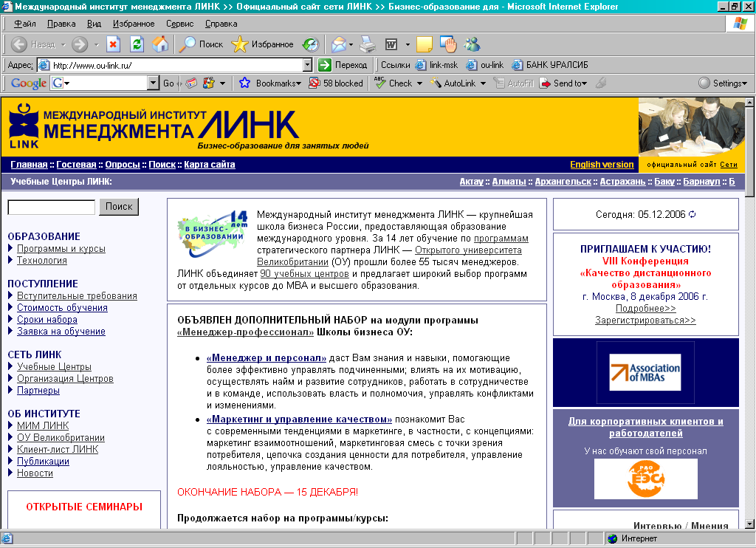Click the green Go arrow icon
The image size is (756, 548).
tap(325, 65)
